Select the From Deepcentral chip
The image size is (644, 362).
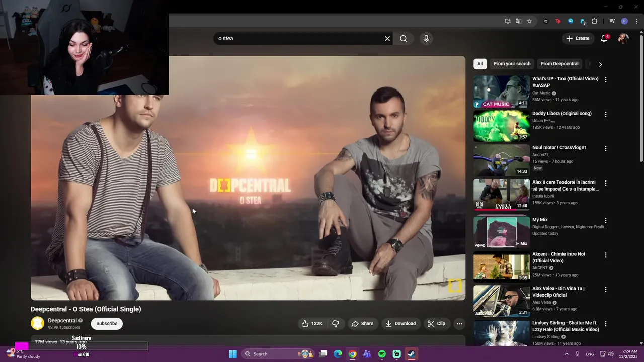tap(559, 64)
